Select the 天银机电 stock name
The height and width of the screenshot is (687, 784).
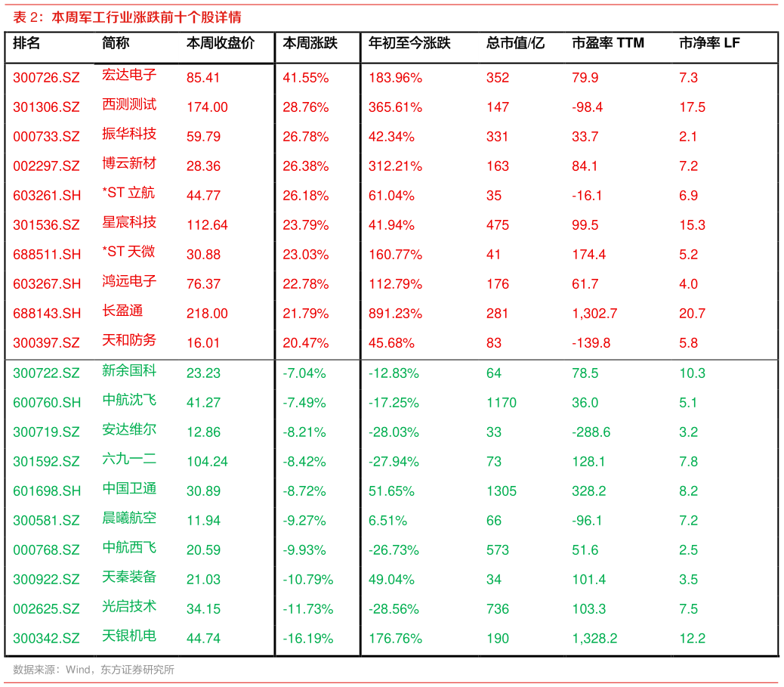coord(129,636)
